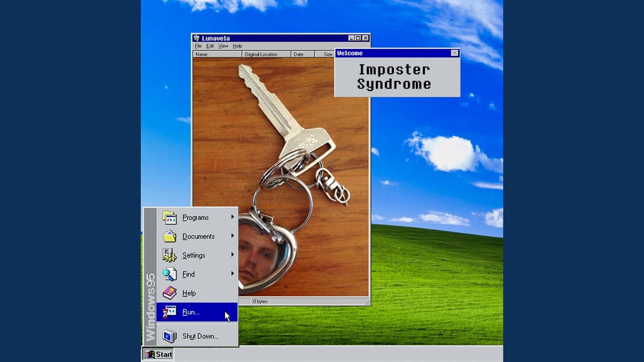Screen dimensions: 644x362
Task: Open the File menu in Lunavela
Action: 198,46
